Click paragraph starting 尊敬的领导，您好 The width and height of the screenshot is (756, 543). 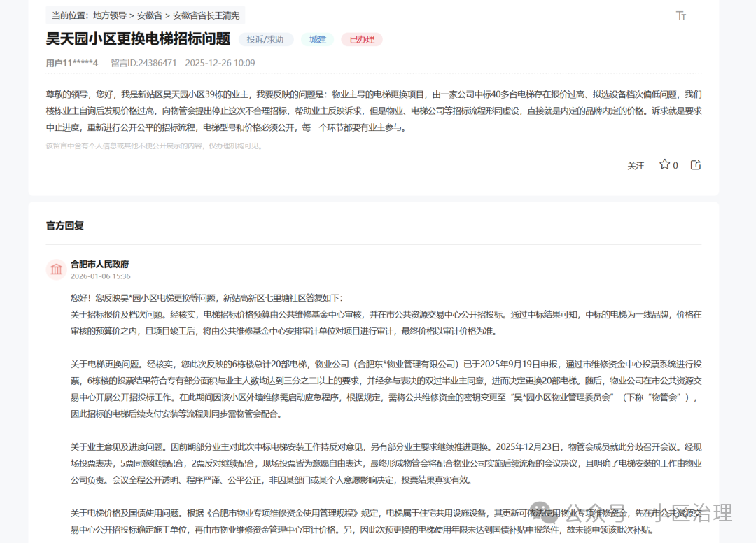[x=374, y=111]
